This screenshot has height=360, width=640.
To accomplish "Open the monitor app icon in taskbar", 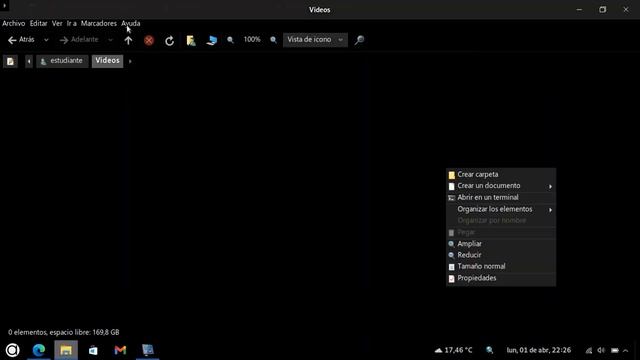I will [x=148, y=350].
